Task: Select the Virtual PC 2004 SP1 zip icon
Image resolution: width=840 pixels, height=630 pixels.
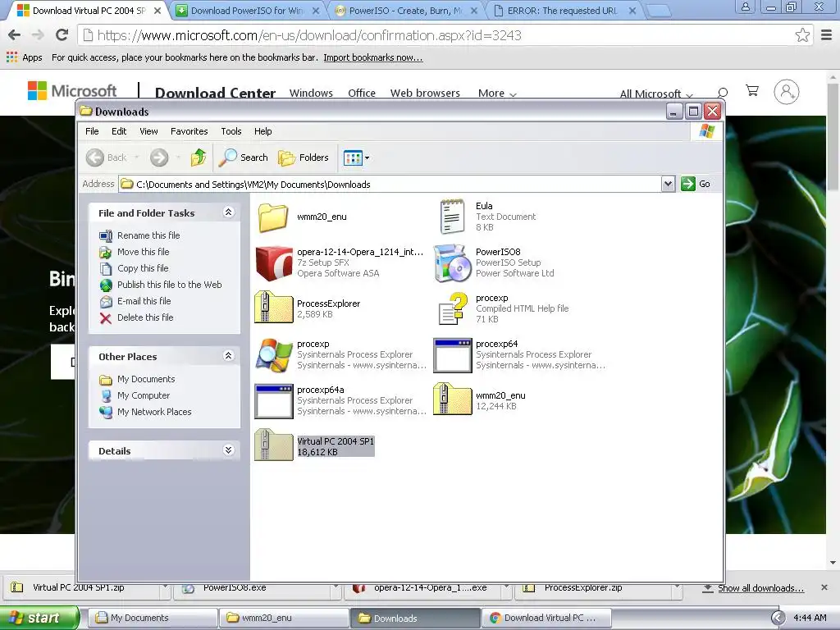Action: click(x=273, y=445)
